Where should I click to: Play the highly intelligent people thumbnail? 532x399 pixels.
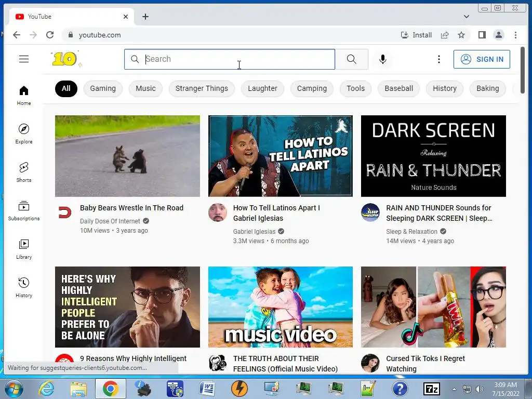point(128,307)
